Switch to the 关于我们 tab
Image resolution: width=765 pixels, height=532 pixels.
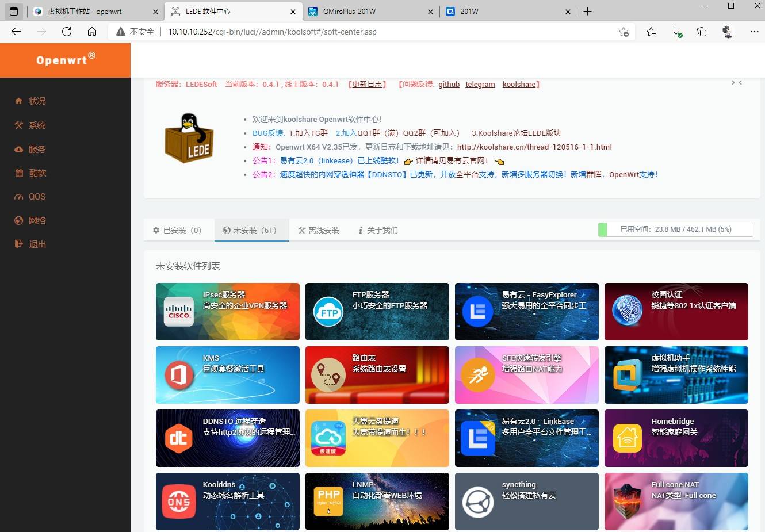pos(377,229)
